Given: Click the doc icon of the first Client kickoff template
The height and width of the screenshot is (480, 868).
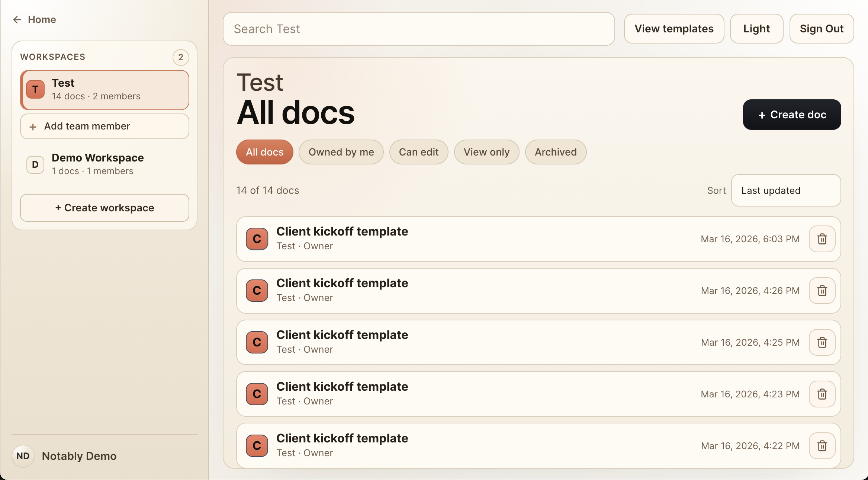Looking at the screenshot, I should click(257, 239).
